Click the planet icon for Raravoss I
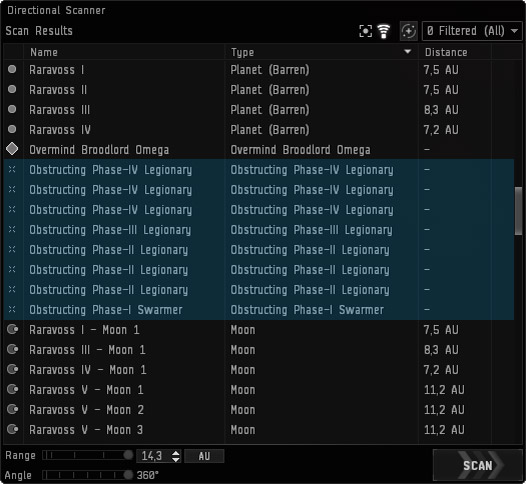This screenshot has height=484, width=526. tap(12, 69)
